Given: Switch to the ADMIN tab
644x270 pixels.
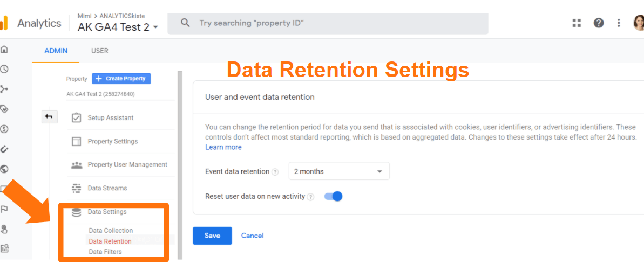Looking at the screenshot, I should [56, 51].
